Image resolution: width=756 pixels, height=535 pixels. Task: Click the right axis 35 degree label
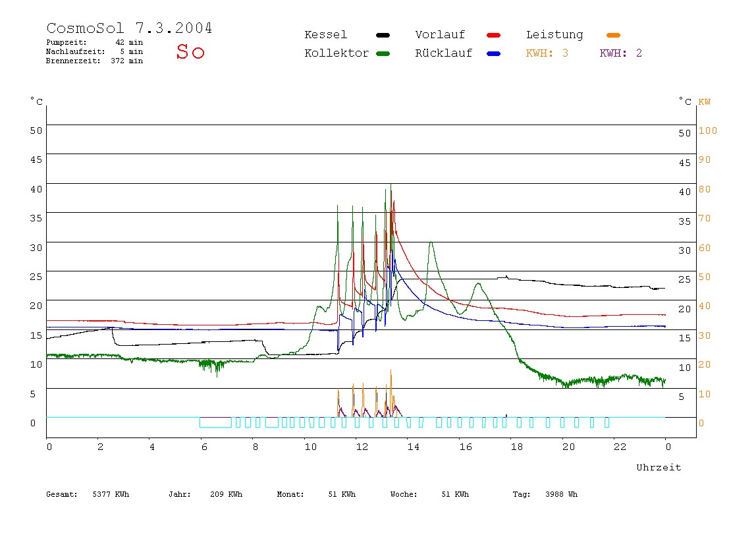[x=685, y=222]
